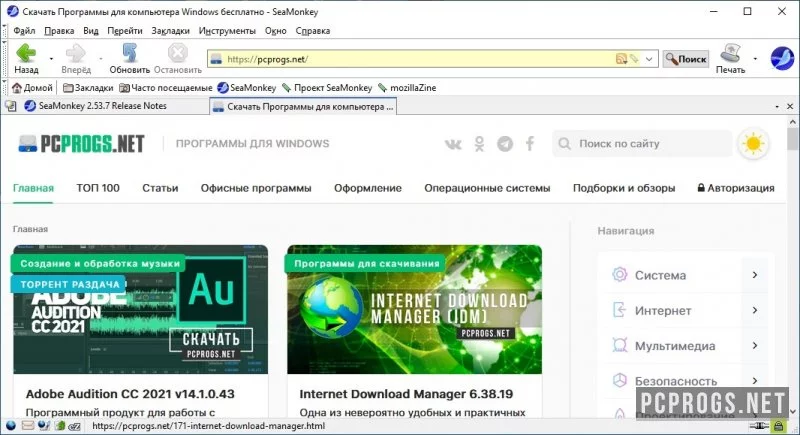Click the SeaMonkey throbber logo

coord(782,58)
